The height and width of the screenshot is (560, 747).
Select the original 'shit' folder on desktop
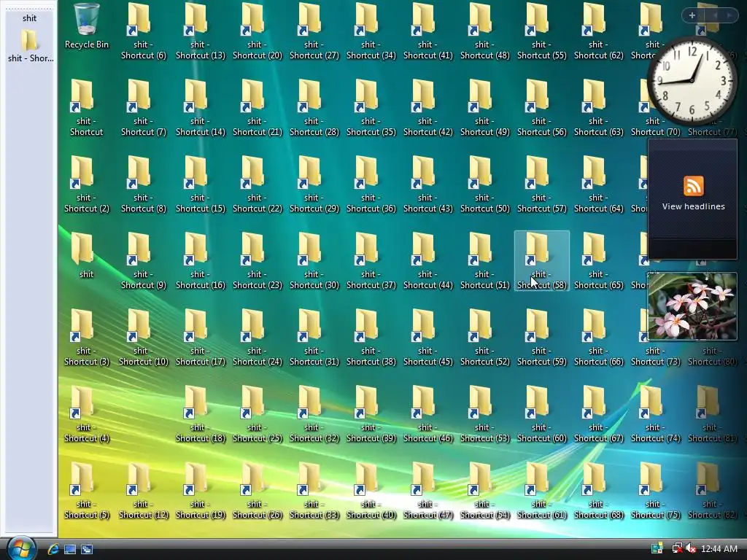(85, 255)
